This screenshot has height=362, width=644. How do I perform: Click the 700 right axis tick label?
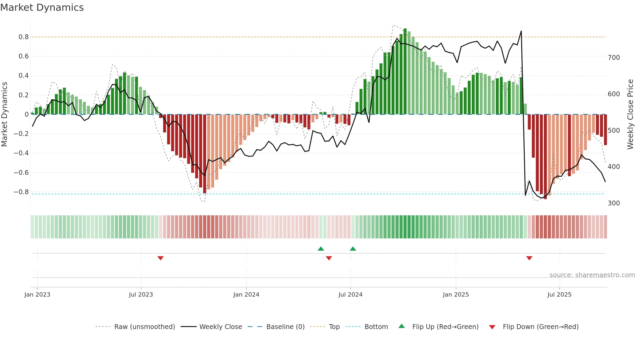pyautogui.click(x=614, y=58)
